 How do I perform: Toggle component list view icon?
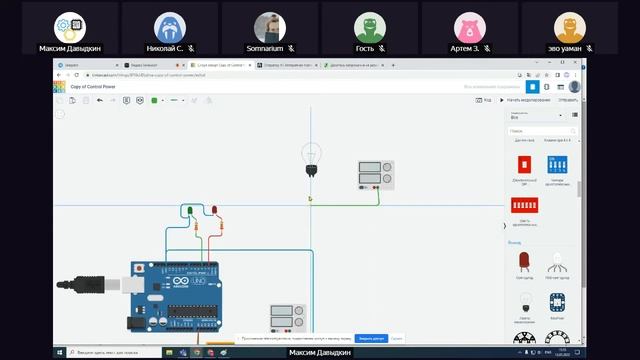pos(575,115)
